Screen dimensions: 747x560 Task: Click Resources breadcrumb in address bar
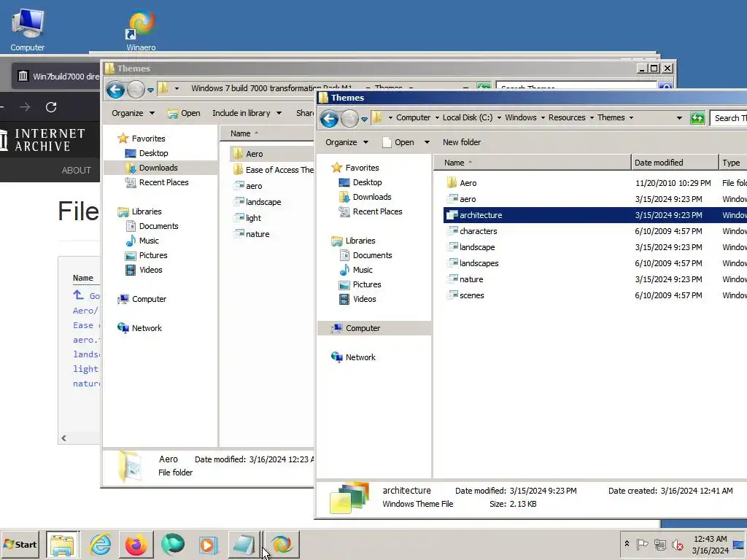[x=566, y=117]
